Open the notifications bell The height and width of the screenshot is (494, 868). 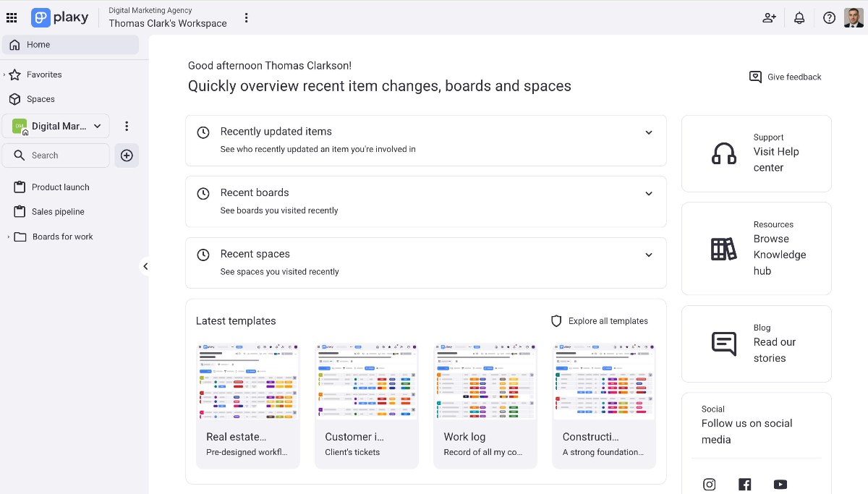click(799, 18)
